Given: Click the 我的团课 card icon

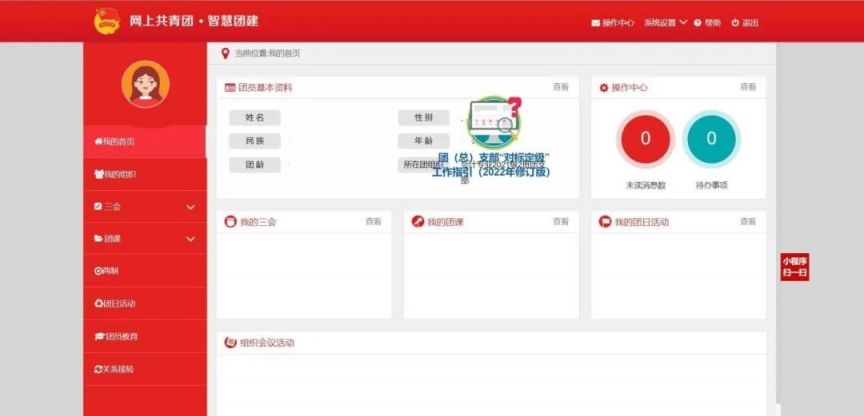Looking at the screenshot, I should [418, 221].
